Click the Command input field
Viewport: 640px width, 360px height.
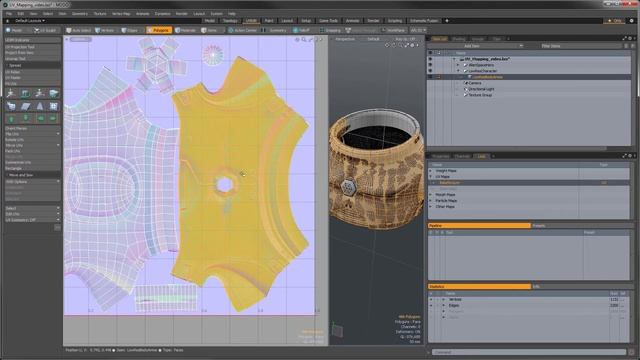[528, 352]
